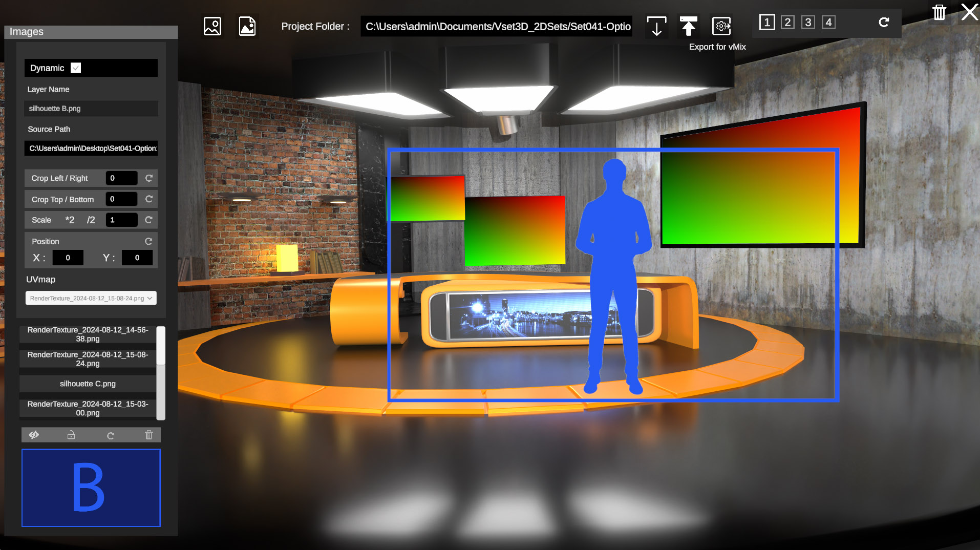Select camera preset 1
The image size is (980, 550).
[x=767, y=23]
